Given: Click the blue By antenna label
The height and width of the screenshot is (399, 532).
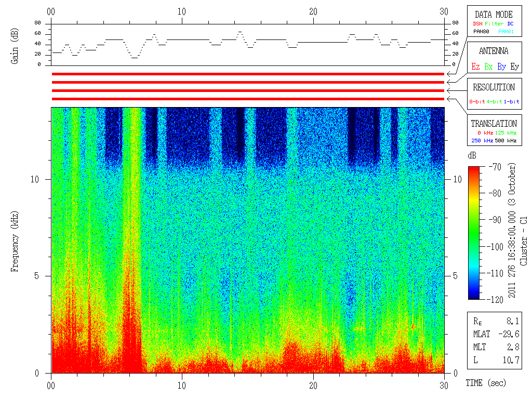Looking at the screenshot, I should [501, 66].
